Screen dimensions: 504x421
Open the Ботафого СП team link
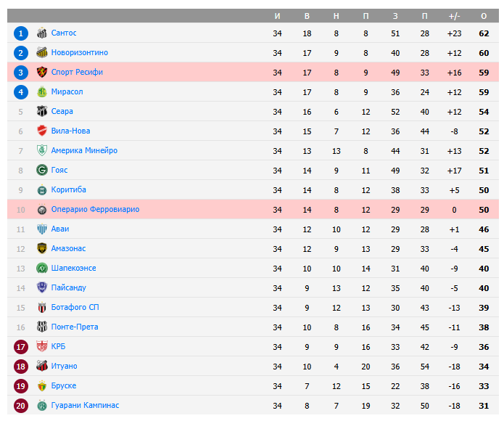pyautogui.click(x=75, y=308)
